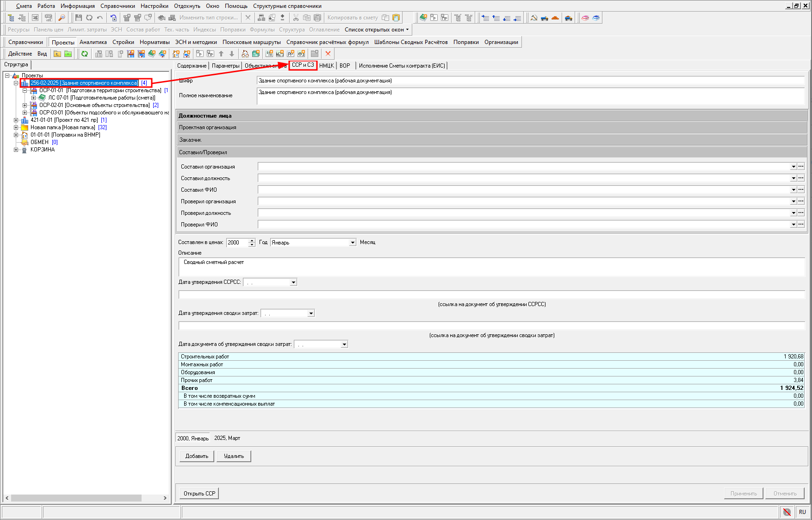Open the Январь month dropdown

click(353, 243)
